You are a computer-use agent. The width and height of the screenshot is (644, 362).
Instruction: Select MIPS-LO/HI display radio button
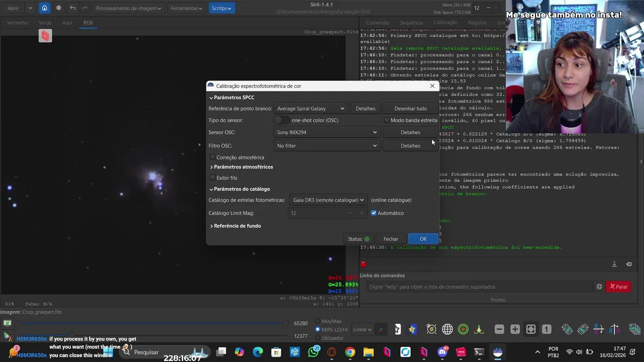pyautogui.click(x=317, y=330)
